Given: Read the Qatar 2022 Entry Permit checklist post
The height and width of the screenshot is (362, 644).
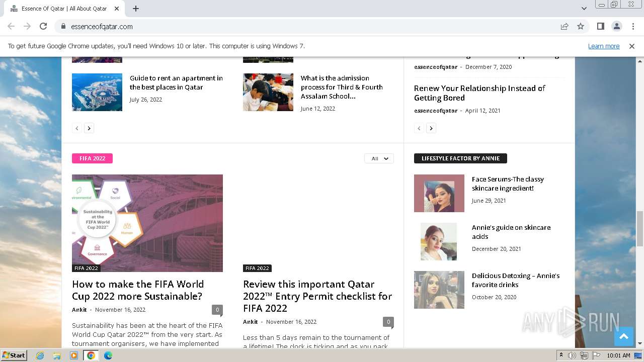Looking at the screenshot, I should pyautogui.click(x=317, y=296).
